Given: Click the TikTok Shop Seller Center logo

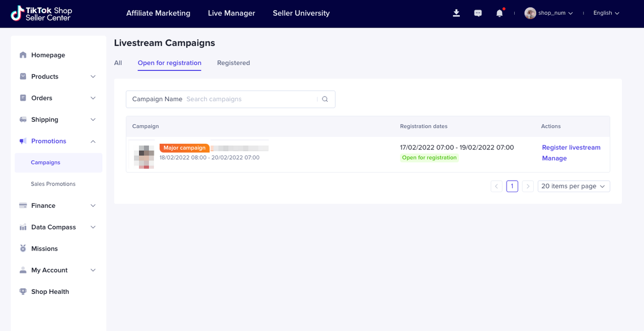Looking at the screenshot, I should click(42, 14).
